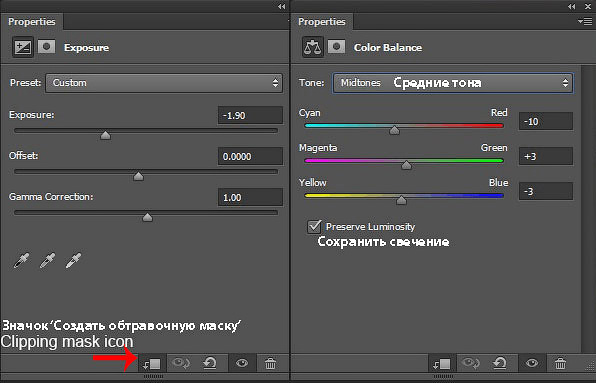Click the Exposure adjustment icon
The width and height of the screenshot is (596, 383).
pos(22,47)
